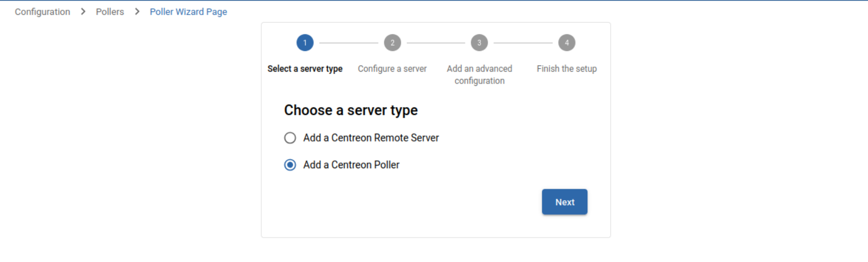Click step 1 circle icon
Image resolution: width=868 pixels, height=262 pixels.
click(x=305, y=43)
